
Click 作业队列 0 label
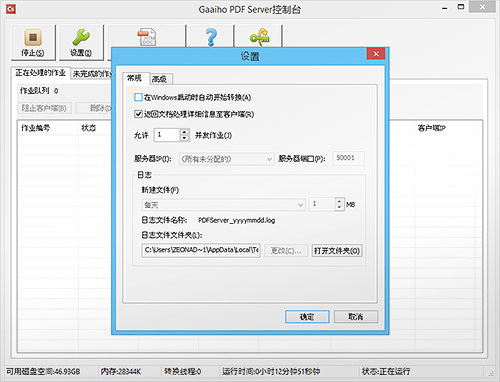coord(39,91)
